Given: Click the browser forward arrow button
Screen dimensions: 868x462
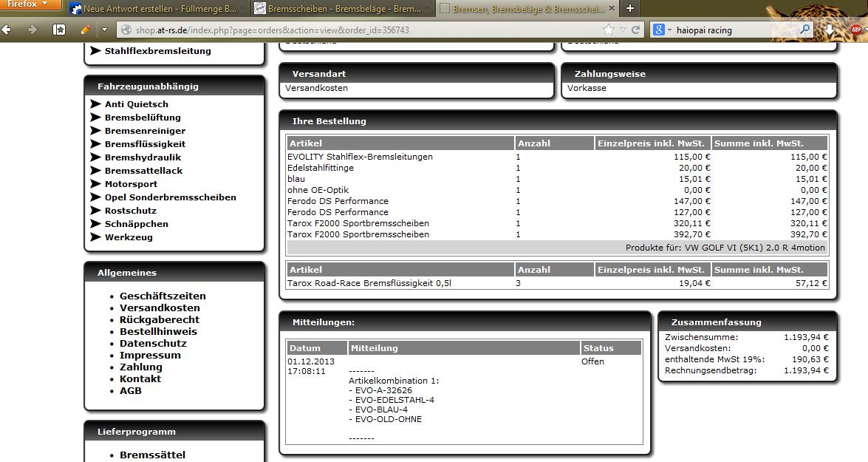Looking at the screenshot, I should coord(32,30).
